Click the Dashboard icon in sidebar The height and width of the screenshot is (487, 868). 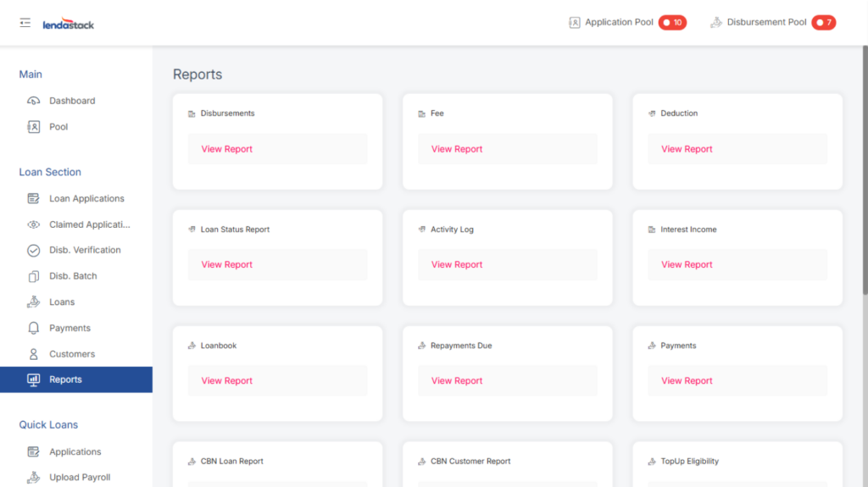[x=34, y=101]
